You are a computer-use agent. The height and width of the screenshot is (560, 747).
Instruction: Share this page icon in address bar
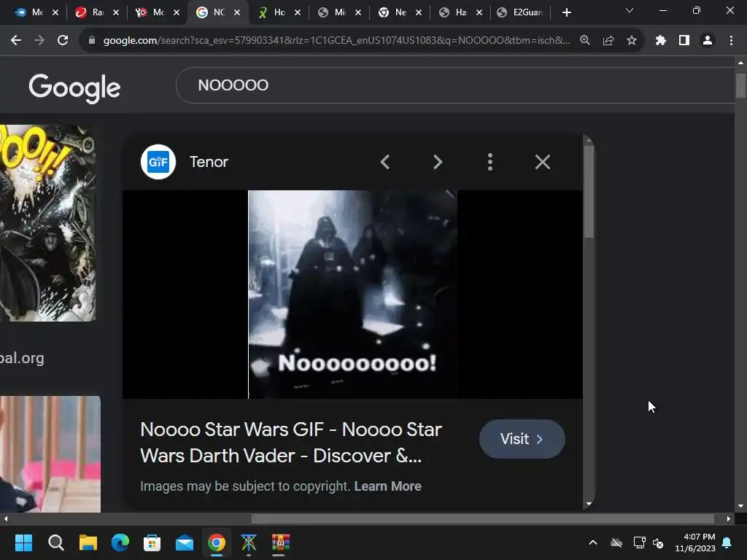tap(608, 41)
